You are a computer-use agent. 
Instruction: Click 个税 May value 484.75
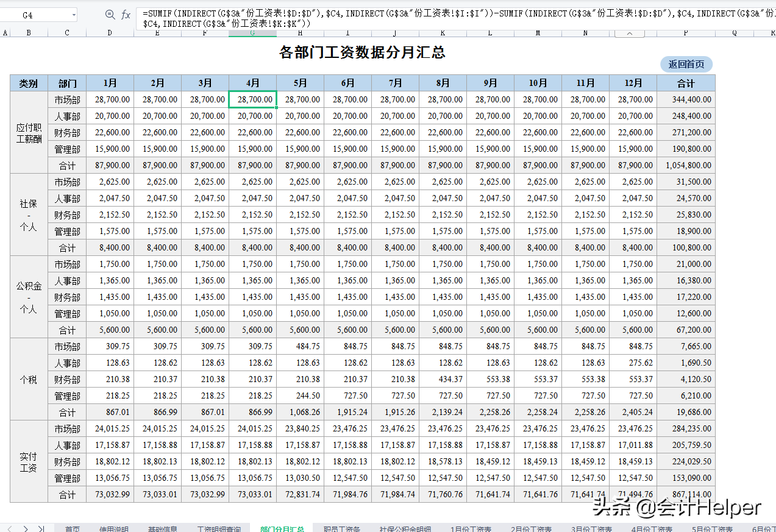(x=300, y=346)
